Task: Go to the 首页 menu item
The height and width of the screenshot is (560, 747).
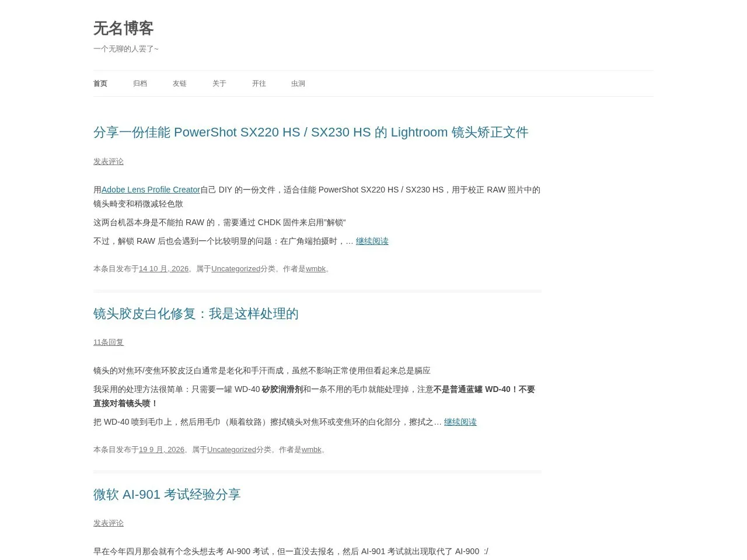Action: click(100, 83)
